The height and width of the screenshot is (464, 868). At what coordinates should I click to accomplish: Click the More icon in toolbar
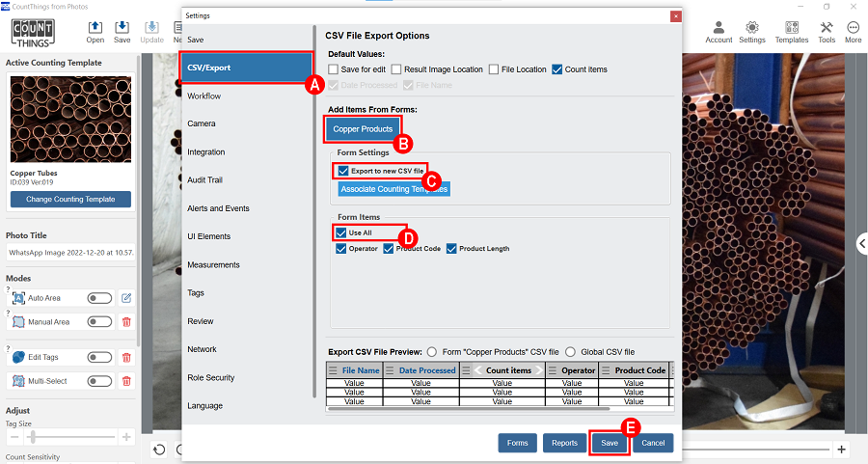pyautogui.click(x=853, y=32)
